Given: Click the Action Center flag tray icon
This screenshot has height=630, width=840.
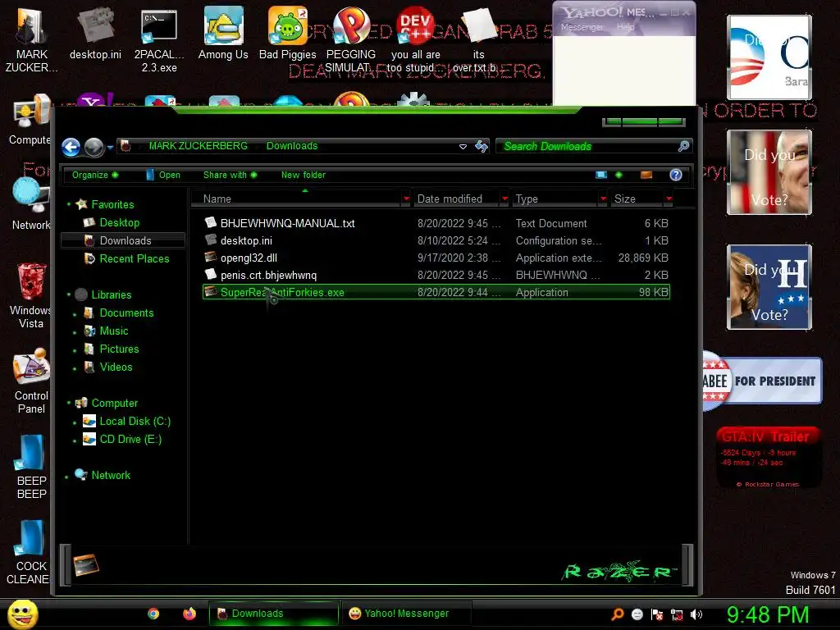Looking at the screenshot, I should (657, 614).
